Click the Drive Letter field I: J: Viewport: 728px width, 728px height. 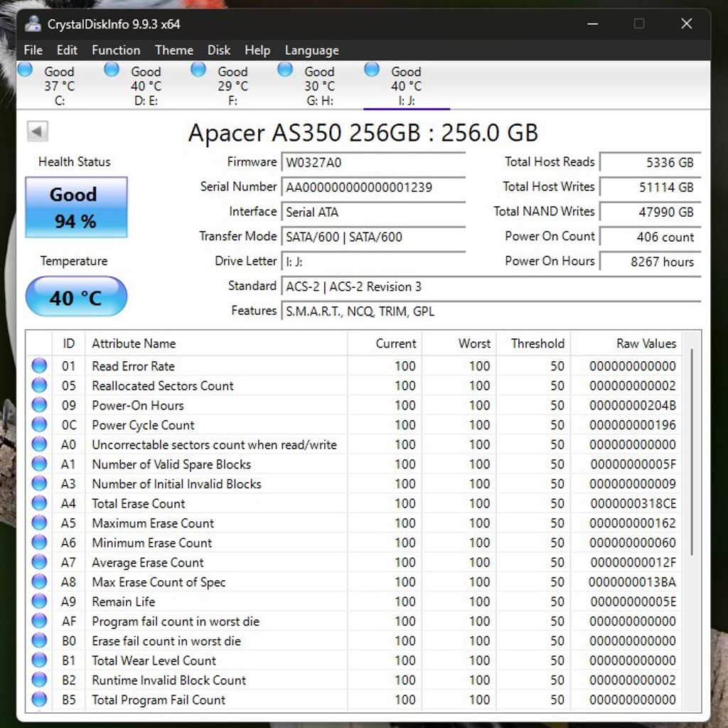tap(373, 262)
